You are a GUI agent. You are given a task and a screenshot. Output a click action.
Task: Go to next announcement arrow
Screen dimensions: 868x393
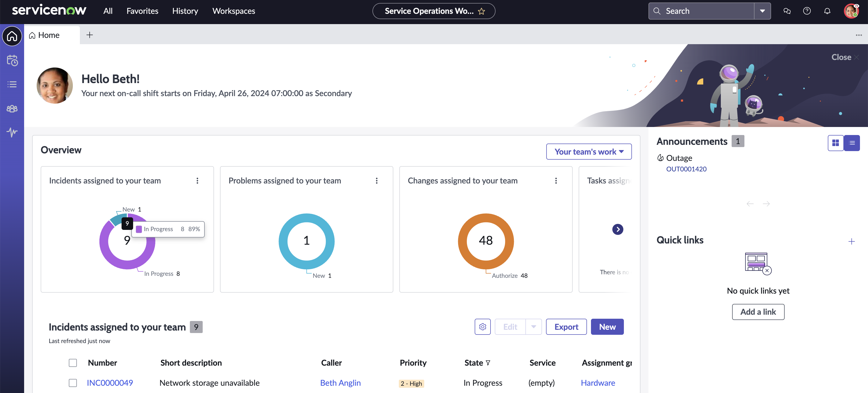pos(766,204)
